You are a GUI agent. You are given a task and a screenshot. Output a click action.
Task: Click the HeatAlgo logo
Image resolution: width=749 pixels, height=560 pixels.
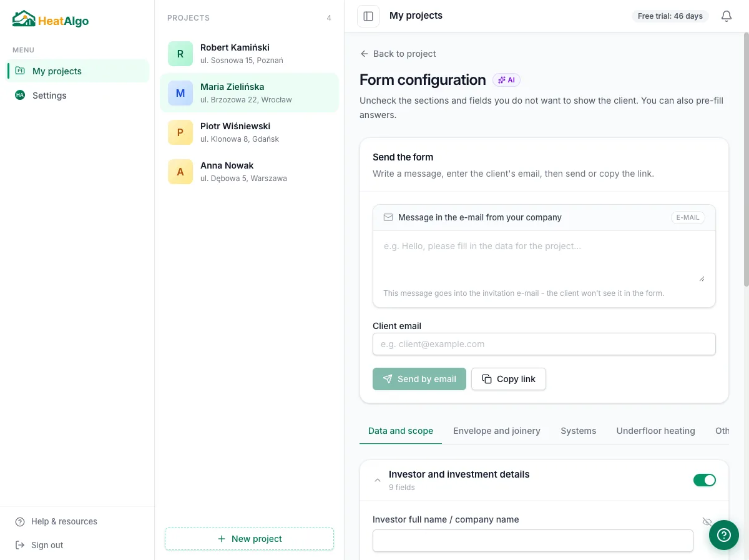(51, 19)
